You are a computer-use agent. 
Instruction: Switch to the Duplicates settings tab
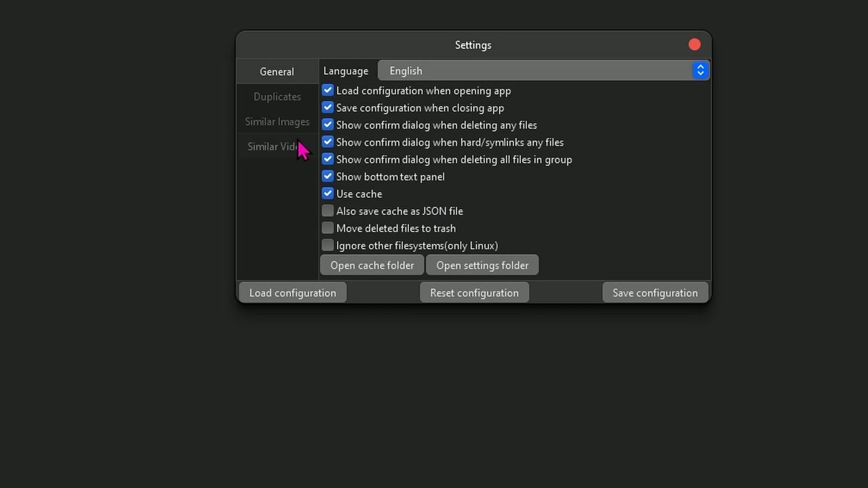point(277,96)
